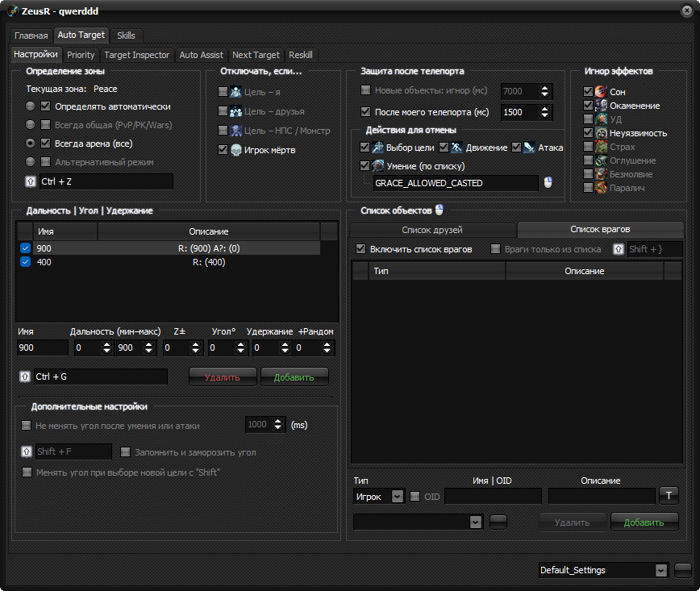This screenshot has width=700, height=591.
Task: Click the skull icon beside Игрок мёртв
Action: pyautogui.click(x=235, y=150)
